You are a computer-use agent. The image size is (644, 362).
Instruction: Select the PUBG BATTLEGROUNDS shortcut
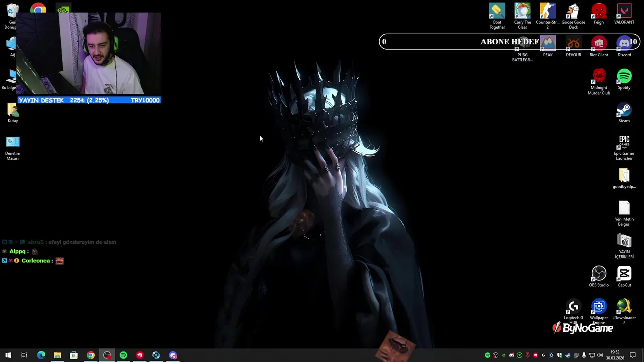pos(522,49)
